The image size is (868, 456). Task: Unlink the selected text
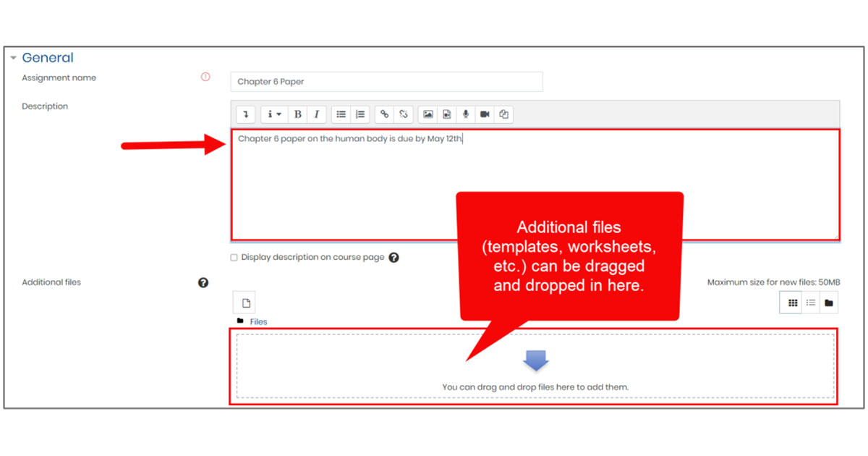(x=404, y=114)
